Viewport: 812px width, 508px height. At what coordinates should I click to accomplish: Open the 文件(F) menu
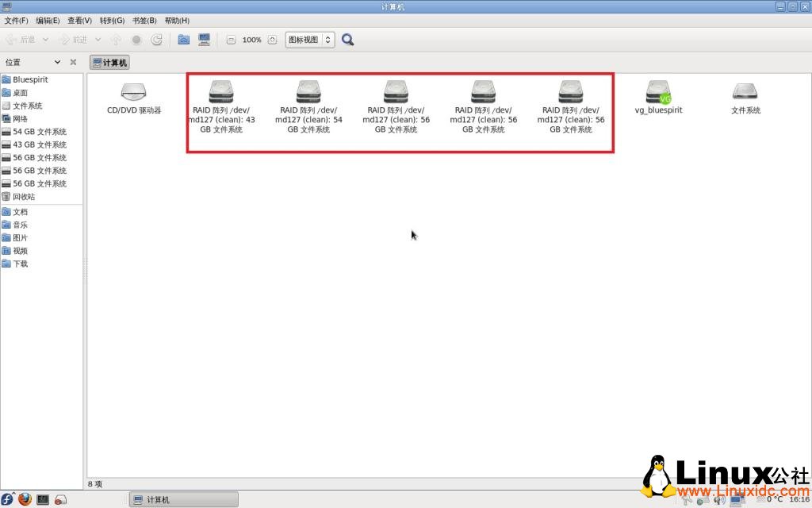pos(14,21)
